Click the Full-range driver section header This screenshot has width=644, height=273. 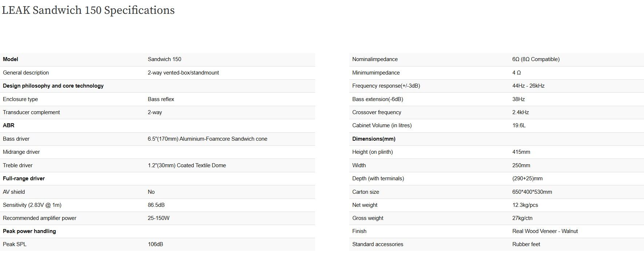24,178
